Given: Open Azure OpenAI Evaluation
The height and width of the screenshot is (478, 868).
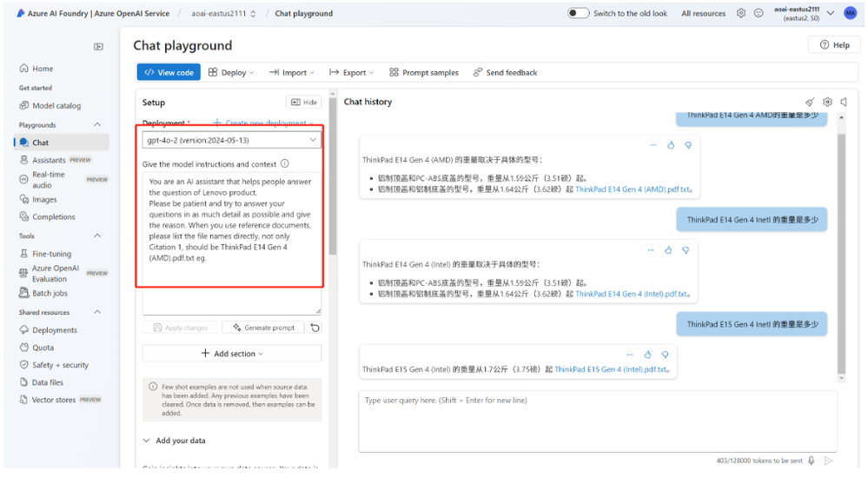Looking at the screenshot, I should click(x=63, y=274).
